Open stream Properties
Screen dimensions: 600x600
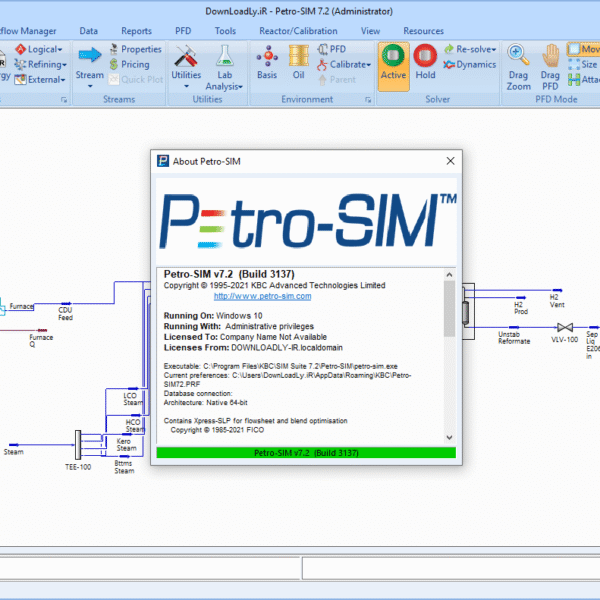136,49
